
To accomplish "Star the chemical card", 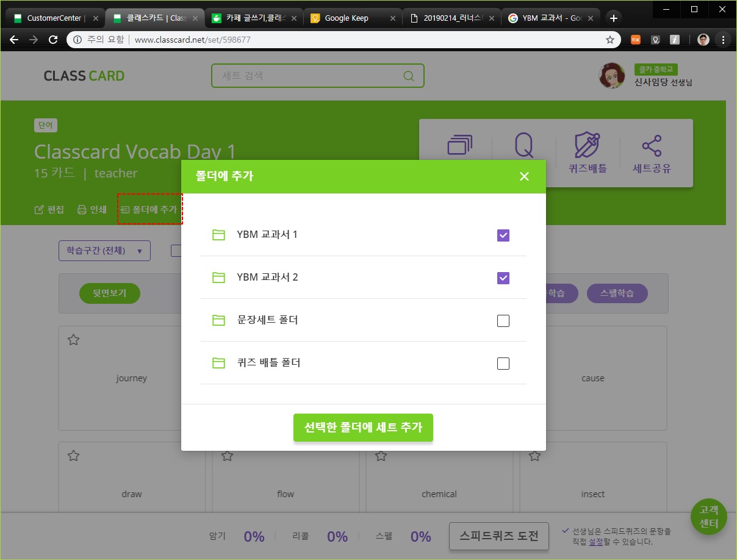I will pyautogui.click(x=381, y=456).
